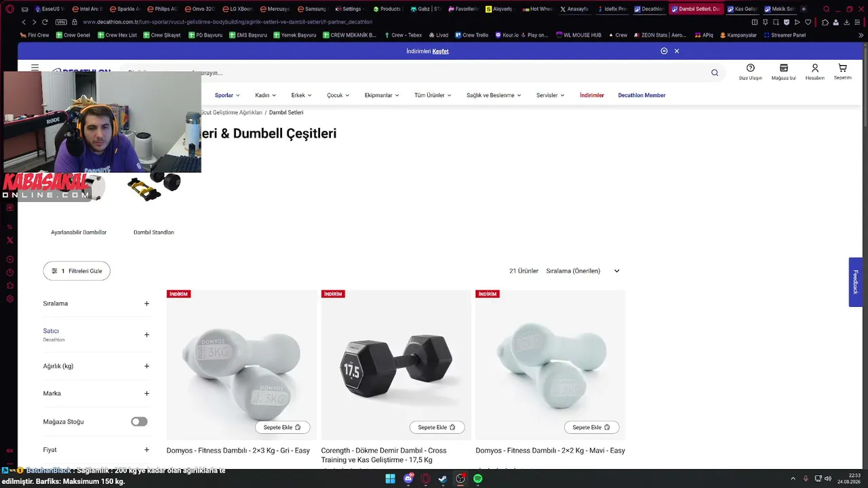Open the Crew Trello bookmark
The image size is (868, 488).
pyautogui.click(x=471, y=35)
